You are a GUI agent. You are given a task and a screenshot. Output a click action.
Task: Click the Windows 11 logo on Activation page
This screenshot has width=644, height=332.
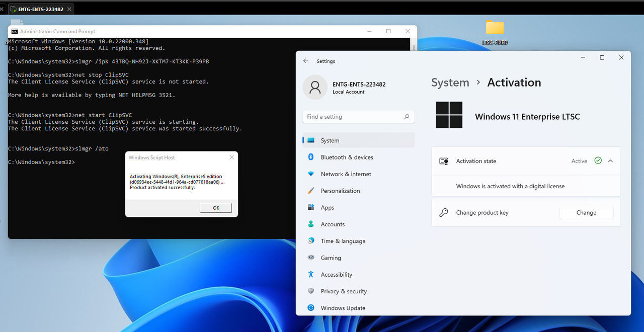pyautogui.click(x=449, y=115)
